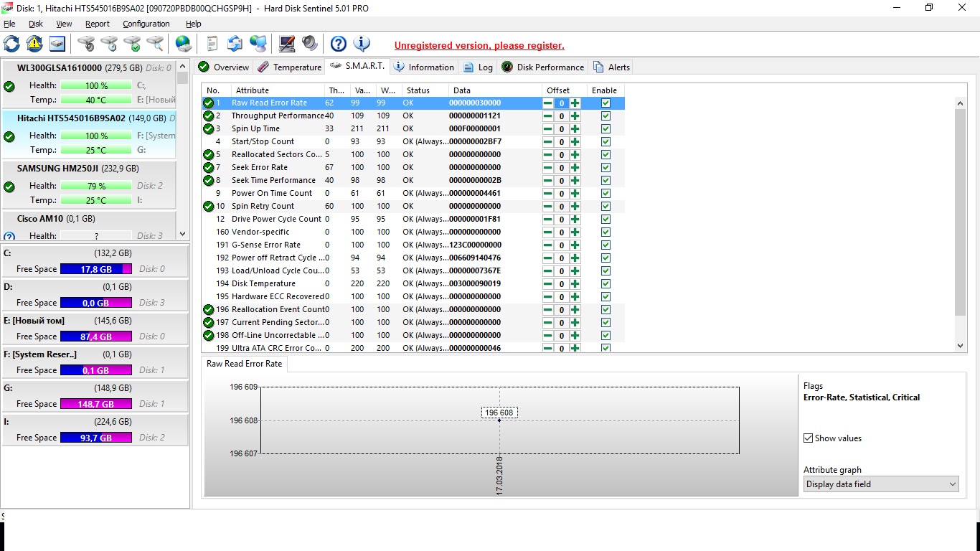Click the C: drive free space bar
980x551 pixels.
(x=95, y=269)
